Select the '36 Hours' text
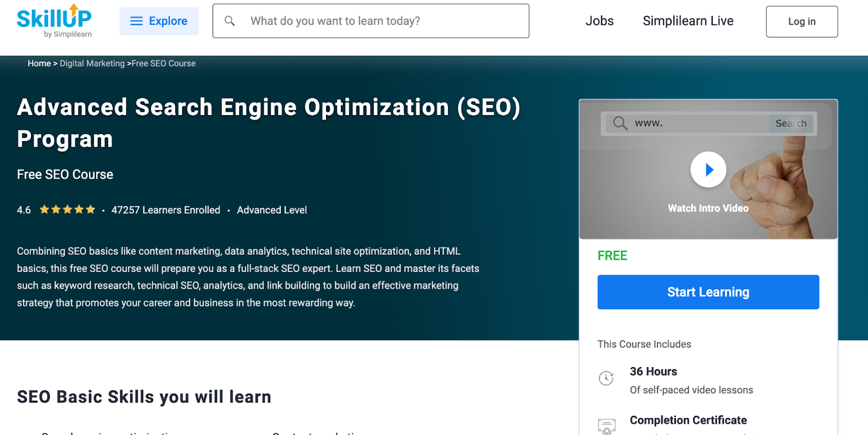 click(x=653, y=371)
